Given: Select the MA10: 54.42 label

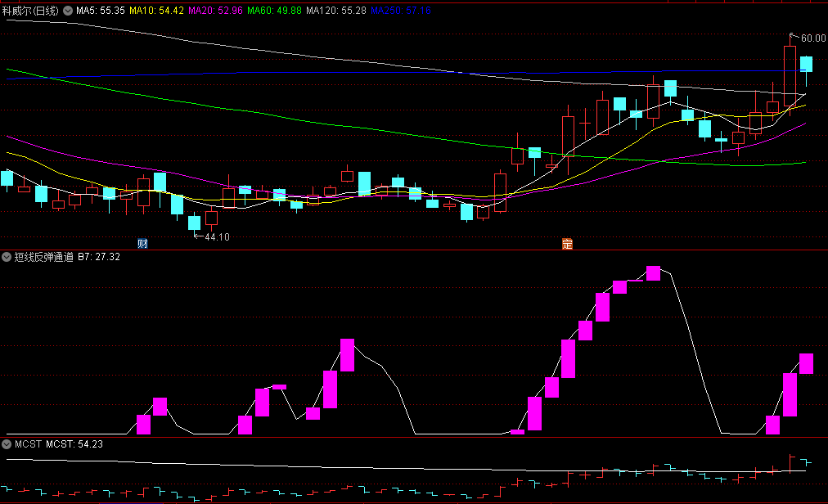Looking at the screenshot, I should [x=157, y=11].
